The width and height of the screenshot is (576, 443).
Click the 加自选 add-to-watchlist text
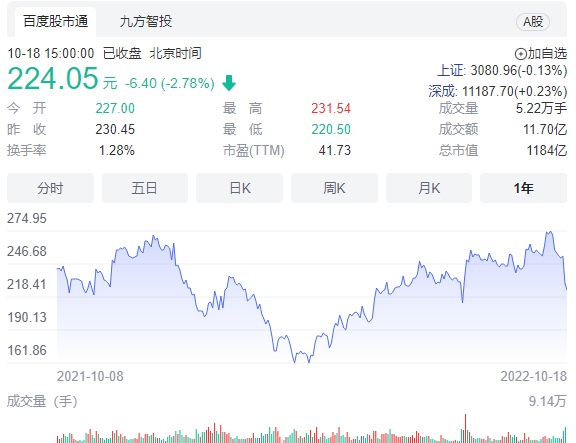click(547, 54)
